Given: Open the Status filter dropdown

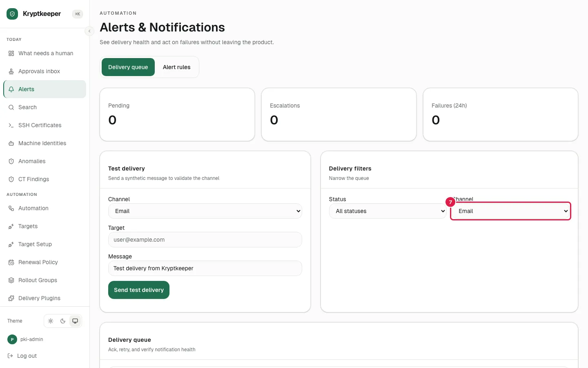Looking at the screenshot, I should point(388,211).
